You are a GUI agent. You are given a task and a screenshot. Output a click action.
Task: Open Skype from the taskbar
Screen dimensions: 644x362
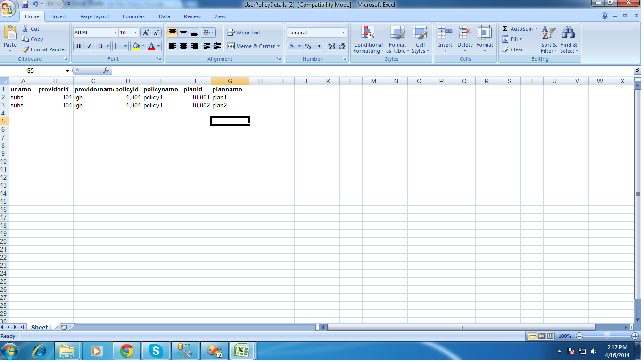156,351
